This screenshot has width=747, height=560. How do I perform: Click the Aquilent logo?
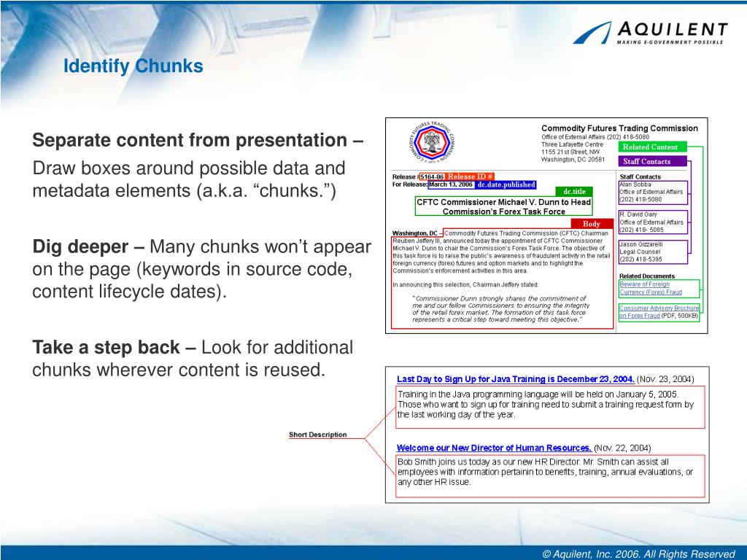coord(650,33)
